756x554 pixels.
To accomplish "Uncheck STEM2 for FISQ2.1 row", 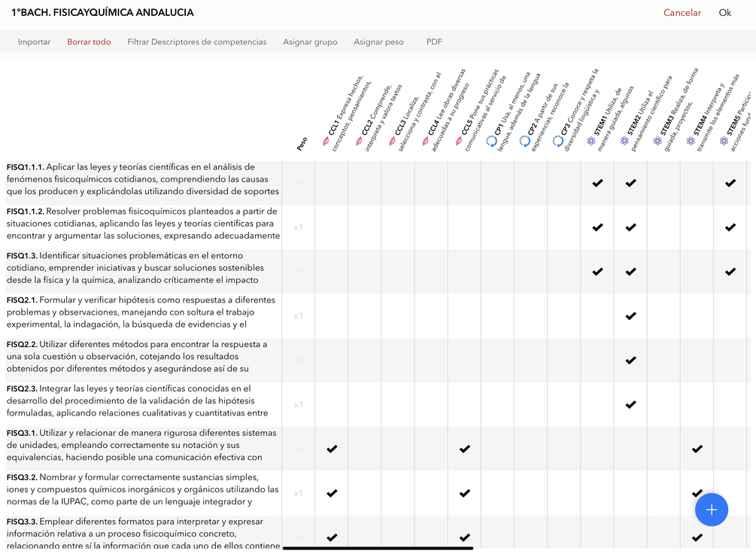I will point(630,316).
